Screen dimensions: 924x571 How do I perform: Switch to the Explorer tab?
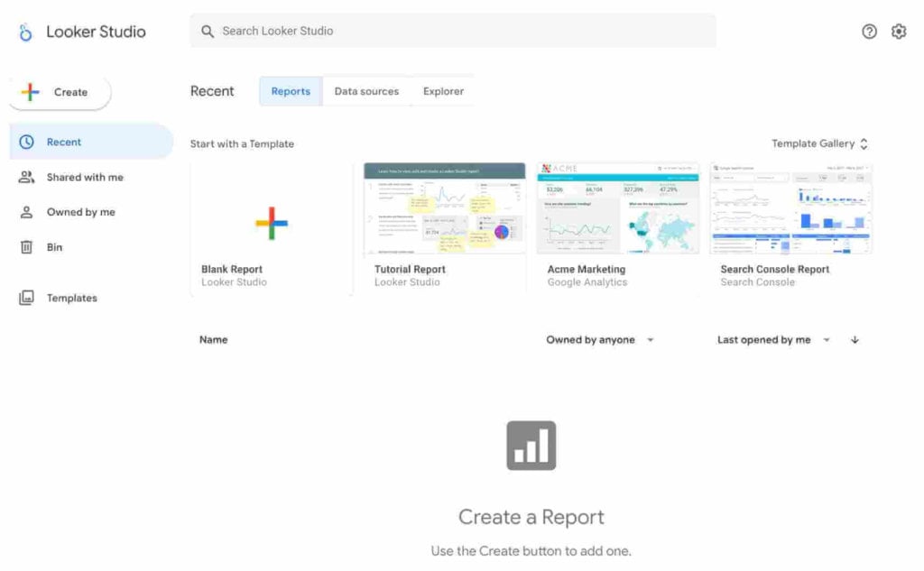point(442,91)
